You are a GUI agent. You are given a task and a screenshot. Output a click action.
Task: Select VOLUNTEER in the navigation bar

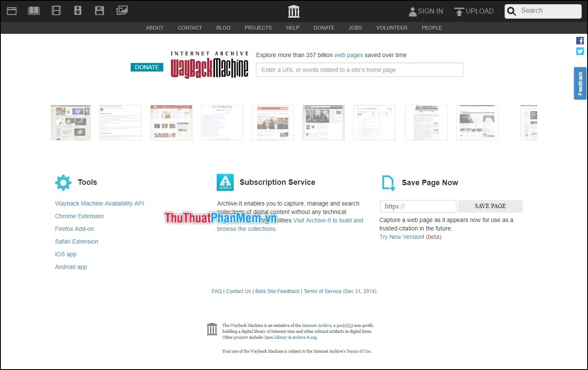click(392, 28)
